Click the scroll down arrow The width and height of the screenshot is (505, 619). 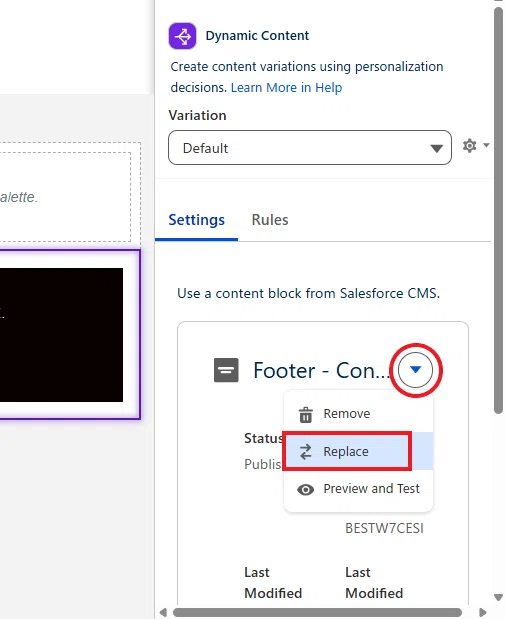coord(498,597)
